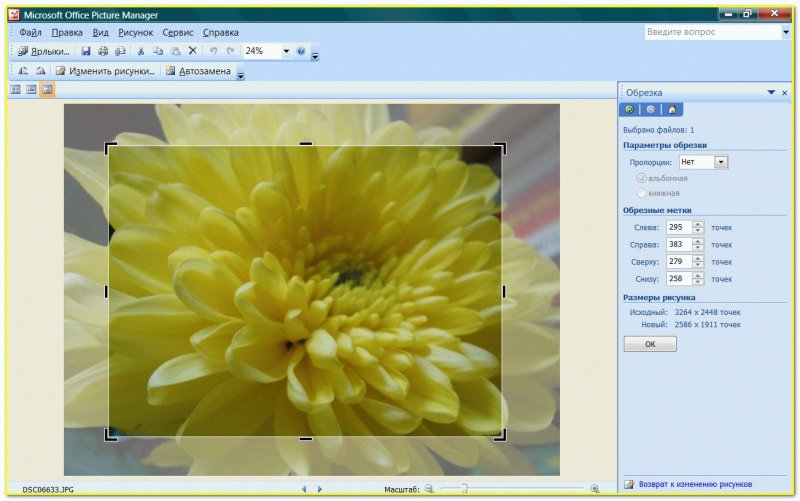Click the zoom out magnifier icon
The height and width of the screenshot is (501, 800).
click(430, 489)
